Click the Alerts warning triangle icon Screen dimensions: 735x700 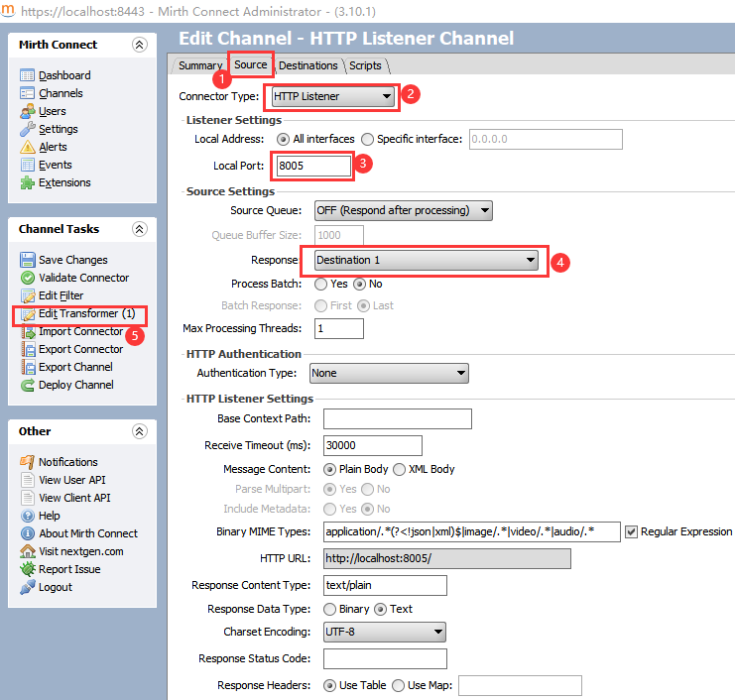[x=27, y=147]
